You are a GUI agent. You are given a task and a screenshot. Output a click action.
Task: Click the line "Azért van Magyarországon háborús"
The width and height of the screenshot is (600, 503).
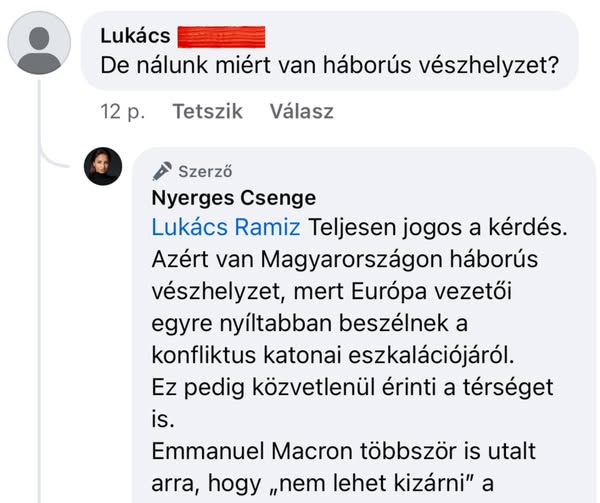[x=345, y=260]
